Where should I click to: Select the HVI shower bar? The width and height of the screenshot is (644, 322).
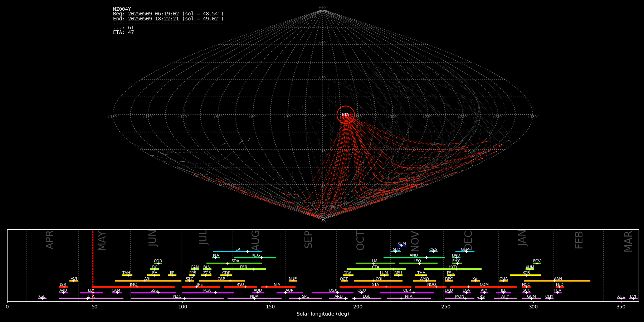tap(74, 281)
